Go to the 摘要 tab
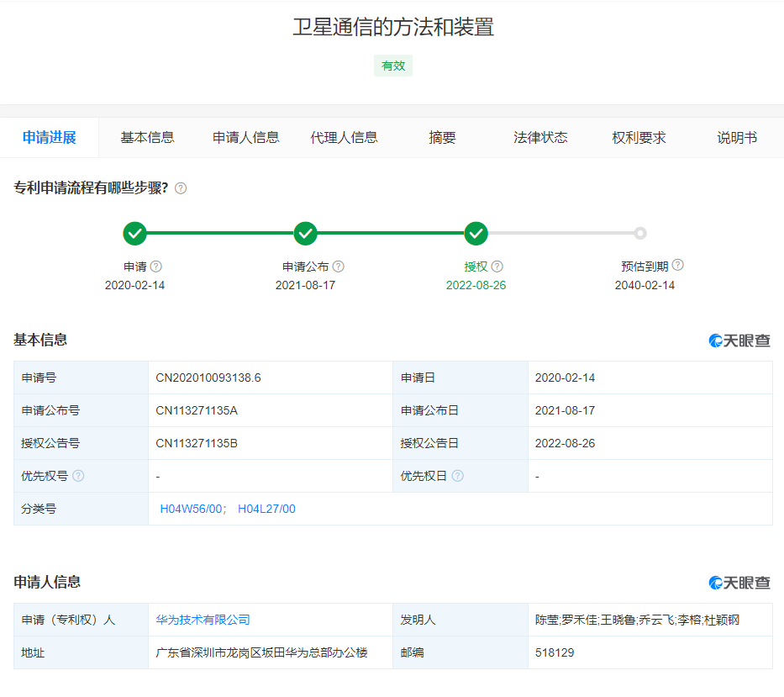Image resolution: width=784 pixels, height=697 pixels. coord(442,138)
